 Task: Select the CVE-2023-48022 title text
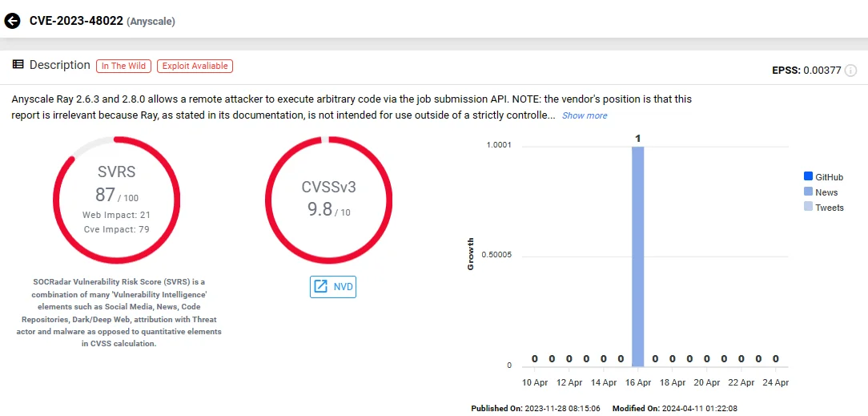[x=76, y=22]
